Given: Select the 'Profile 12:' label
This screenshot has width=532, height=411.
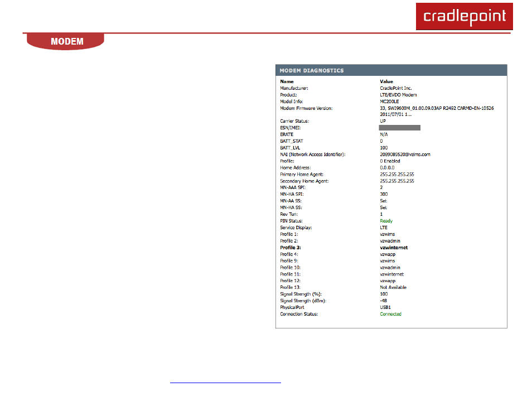Looking at the screenshot, I should [290, 281].
